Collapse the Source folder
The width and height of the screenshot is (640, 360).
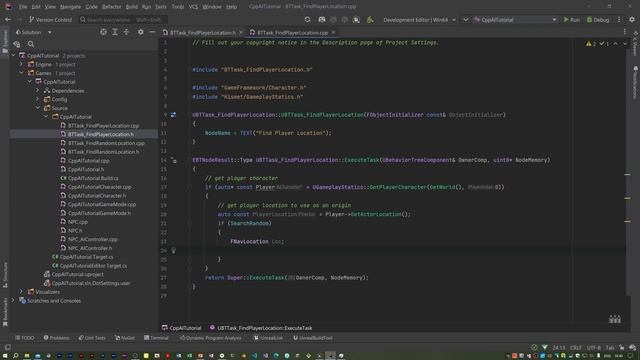(x=38, y=108)
